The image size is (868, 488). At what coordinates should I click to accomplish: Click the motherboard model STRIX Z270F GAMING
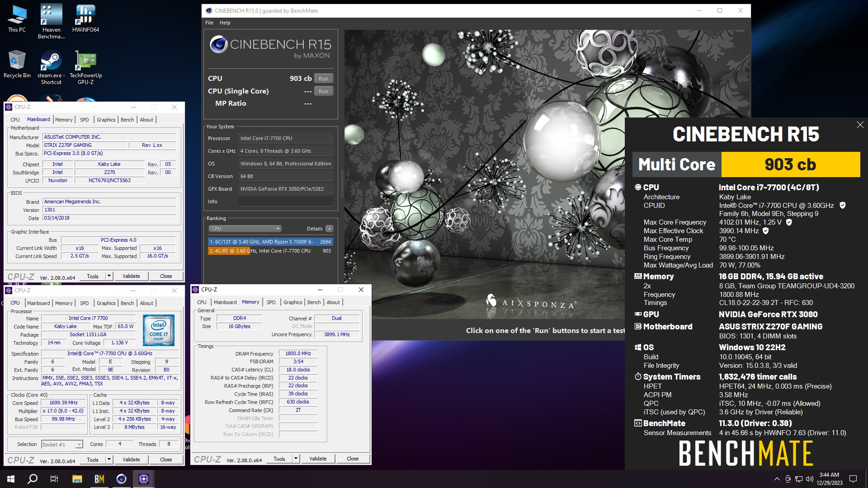point(85,145)
